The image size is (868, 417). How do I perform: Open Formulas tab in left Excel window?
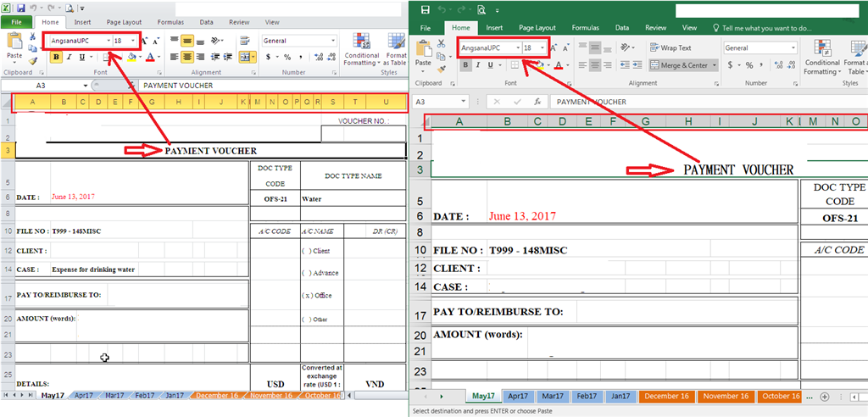170,22
